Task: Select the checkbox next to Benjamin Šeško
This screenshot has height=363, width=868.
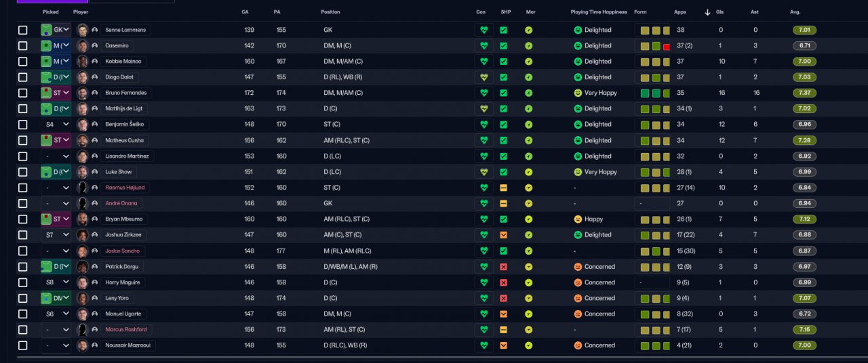Action: coord(23,125)
